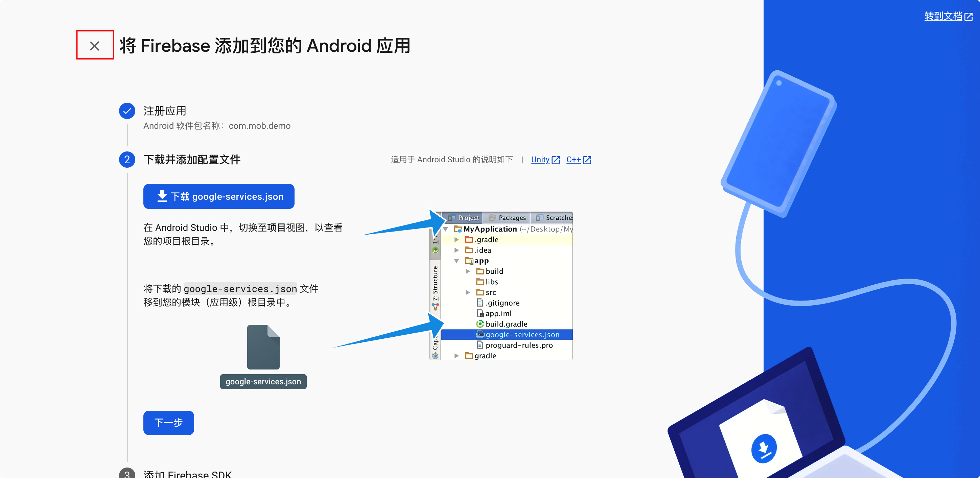Viewport: 980px width, 478px height.
Task: Click the external-link icon beside 转到文档
Action: tap(969, 17)
